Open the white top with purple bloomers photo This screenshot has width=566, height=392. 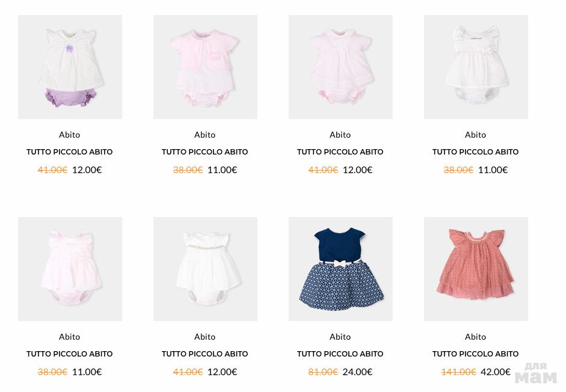pyautogui.click(x=70, y=67)
